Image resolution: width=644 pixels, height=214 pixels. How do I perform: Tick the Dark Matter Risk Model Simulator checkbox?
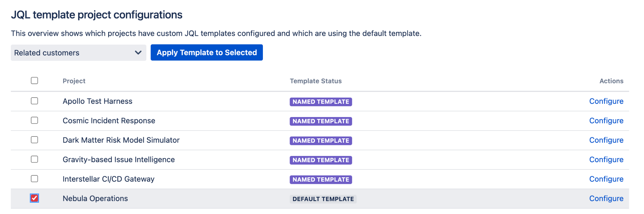[35, 140]
